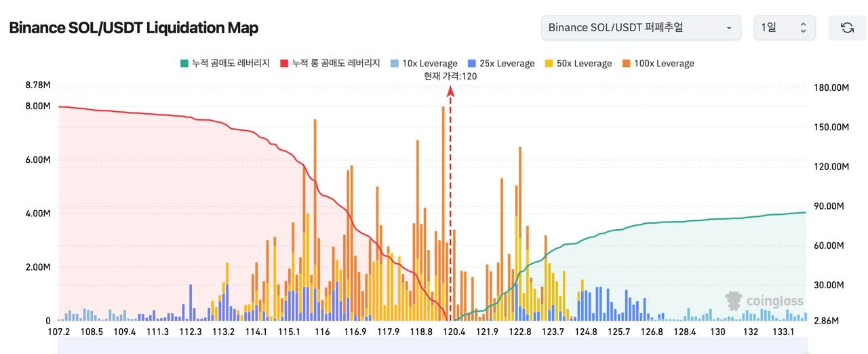The height and width of the screenshot is (354, 868).
Task: Click the blue 25x Leverage legend icon
Action: point(471,63)
